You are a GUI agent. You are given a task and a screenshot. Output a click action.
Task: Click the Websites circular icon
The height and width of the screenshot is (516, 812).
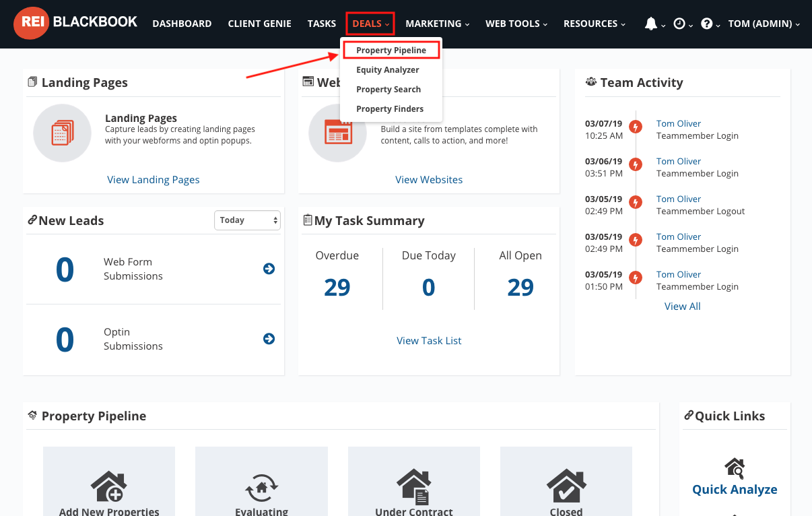click(x=338, y=133)
